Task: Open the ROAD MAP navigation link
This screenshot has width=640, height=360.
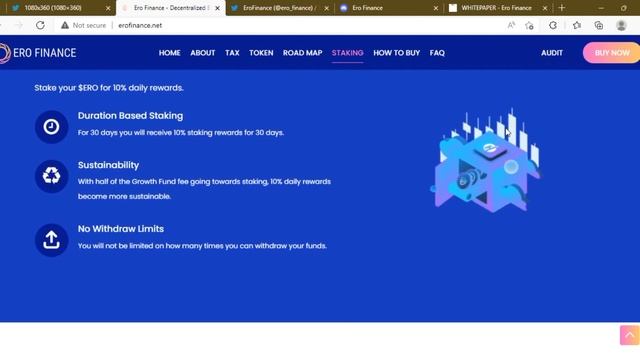Action: (302, 53)
